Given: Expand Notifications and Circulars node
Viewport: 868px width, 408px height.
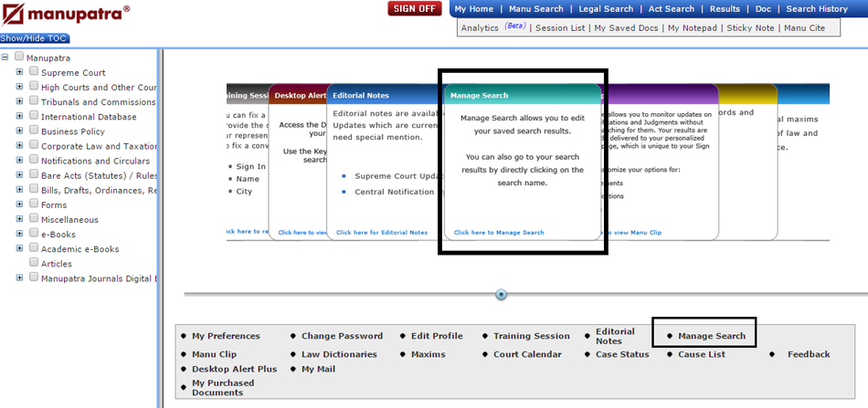Looking at the screenshot, I should click(19, 160).
